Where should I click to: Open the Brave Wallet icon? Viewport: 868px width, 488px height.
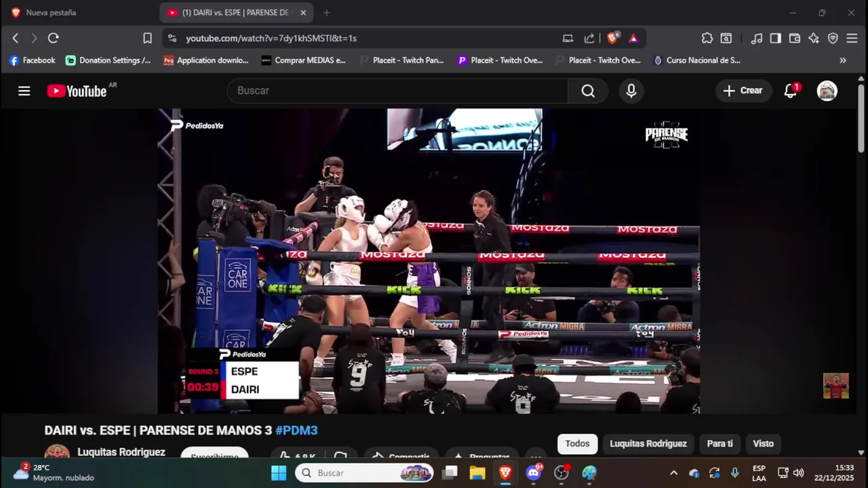click(795, 39)
